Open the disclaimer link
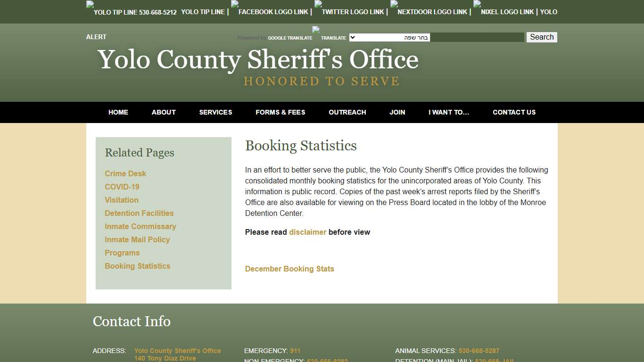Screen dimensions: 644x362 pyautogui.click(x=307, y=232)
